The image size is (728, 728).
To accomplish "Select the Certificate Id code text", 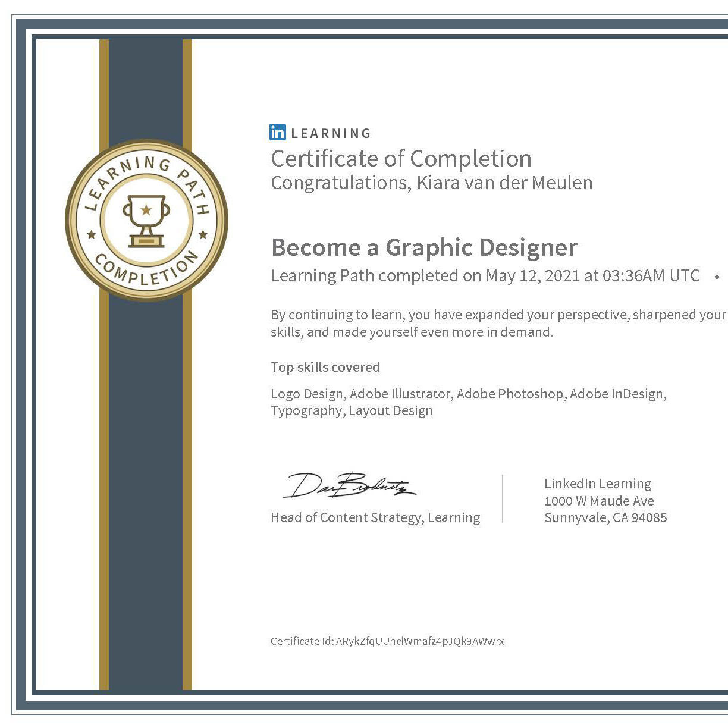I will pos(420,641).
